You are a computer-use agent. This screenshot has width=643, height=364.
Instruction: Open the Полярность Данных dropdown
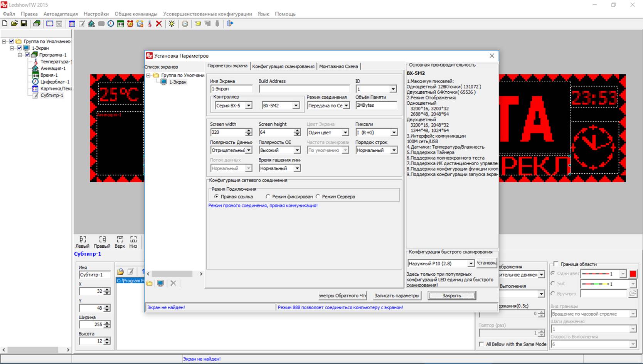(x=249, y=150)
